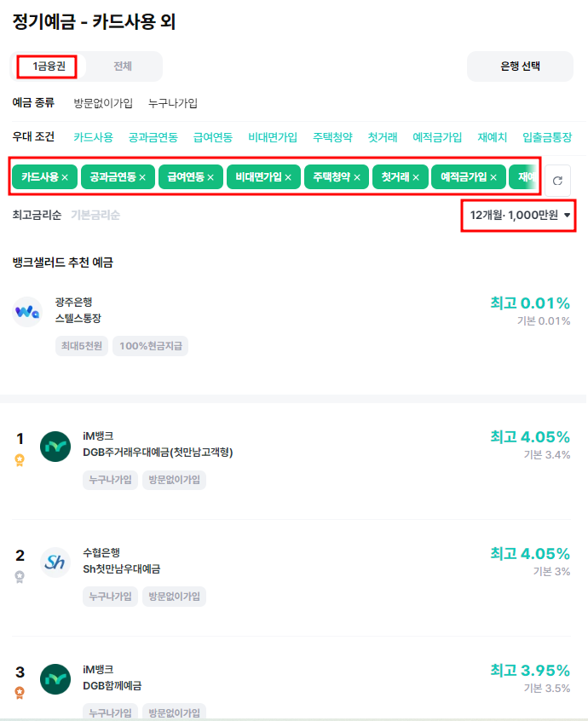This screenshot has height=721, width=588.
Task: Open the 은행 선택 bank selector
Action: 522,64
